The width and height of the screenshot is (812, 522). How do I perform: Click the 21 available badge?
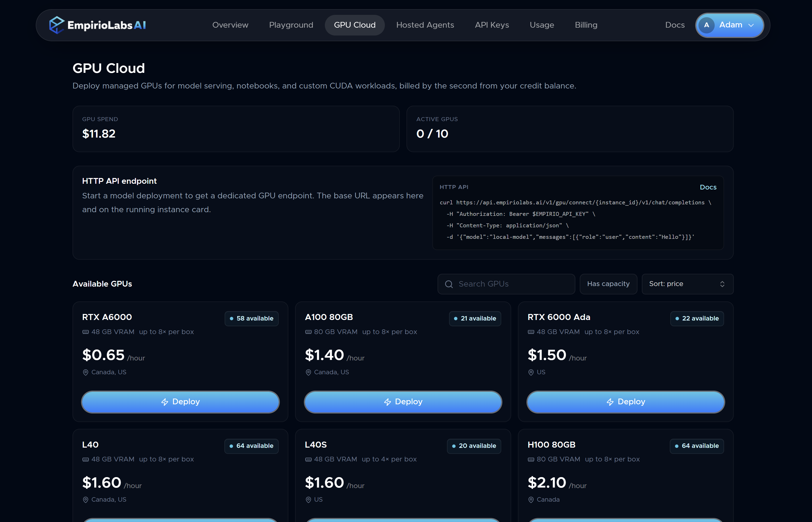tap(475, 319)
